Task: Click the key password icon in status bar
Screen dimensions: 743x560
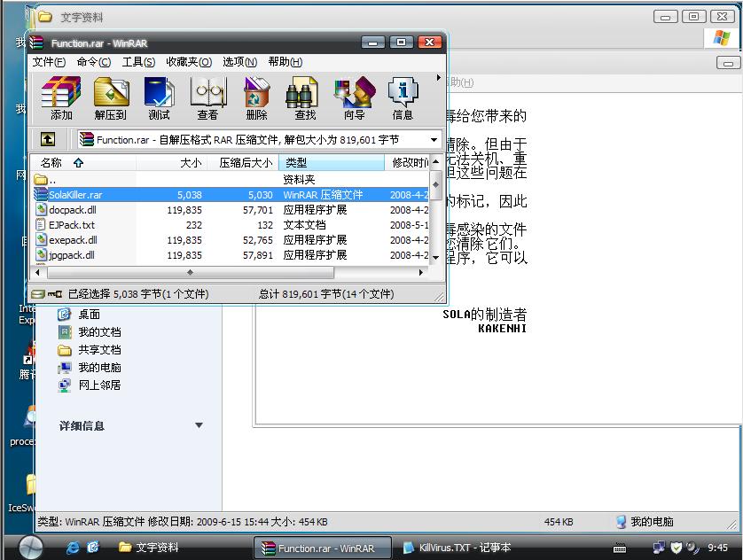Action: click(x=55, y=294)
